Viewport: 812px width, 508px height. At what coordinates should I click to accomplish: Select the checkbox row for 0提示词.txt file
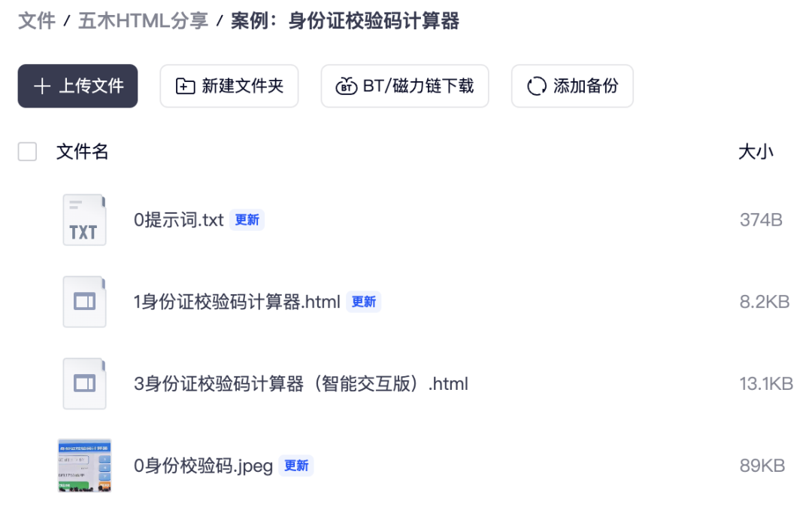[27, 220]
